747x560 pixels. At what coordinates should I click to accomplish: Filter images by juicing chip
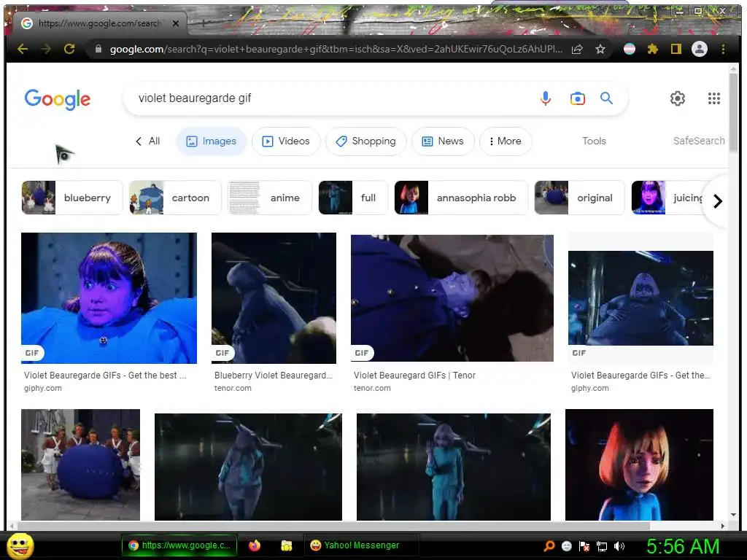[667, 198]
